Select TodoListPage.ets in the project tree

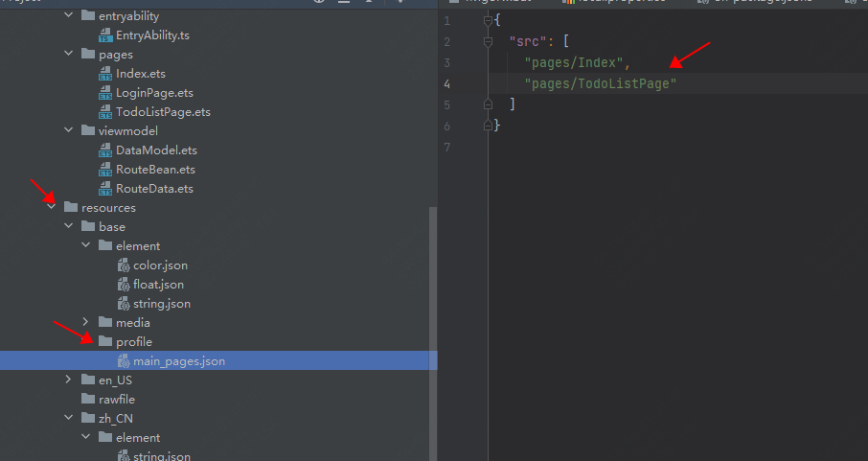tap(163, 112)
